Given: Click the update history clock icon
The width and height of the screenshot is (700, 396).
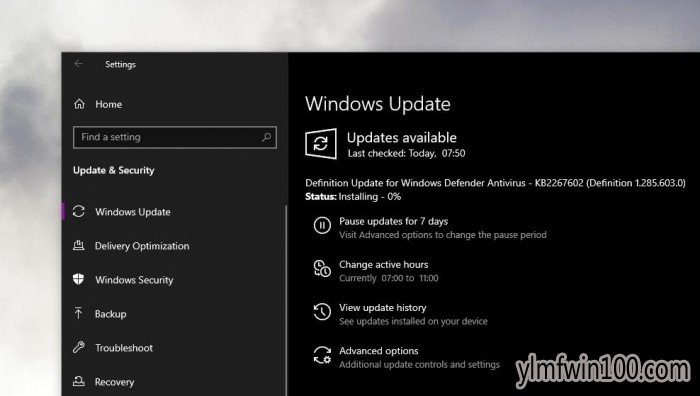Looking at the screenshot, I should tap(322, 312).
